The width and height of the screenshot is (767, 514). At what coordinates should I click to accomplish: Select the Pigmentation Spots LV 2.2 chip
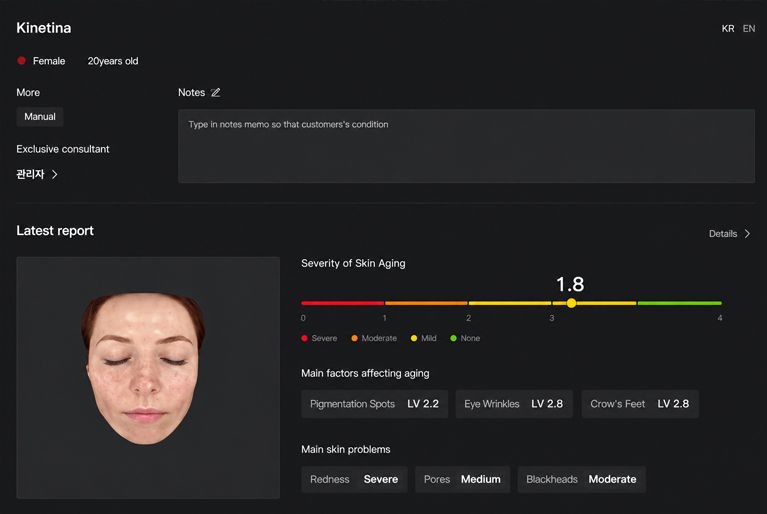coord(374,404)
